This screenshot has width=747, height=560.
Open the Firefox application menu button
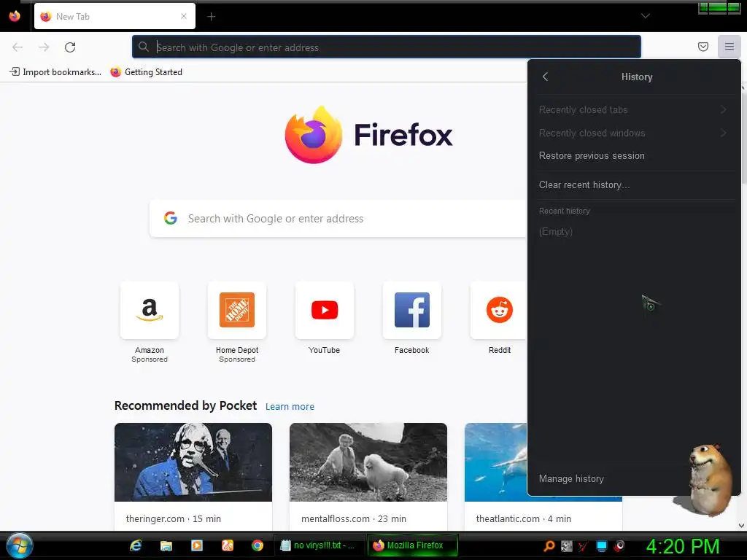(x=729, y=47)
